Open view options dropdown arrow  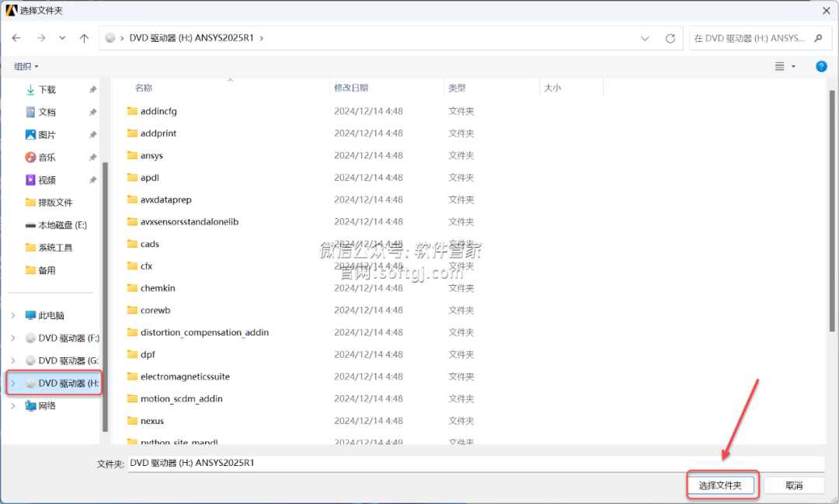(x=793, y=66)
